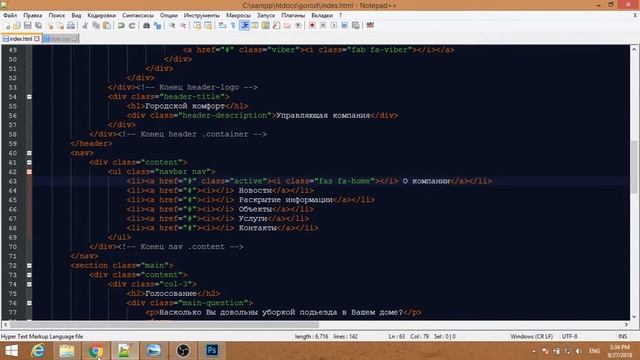Open Replace dialog from toolbar icon
640x360 pixels.
coord(157,25)
